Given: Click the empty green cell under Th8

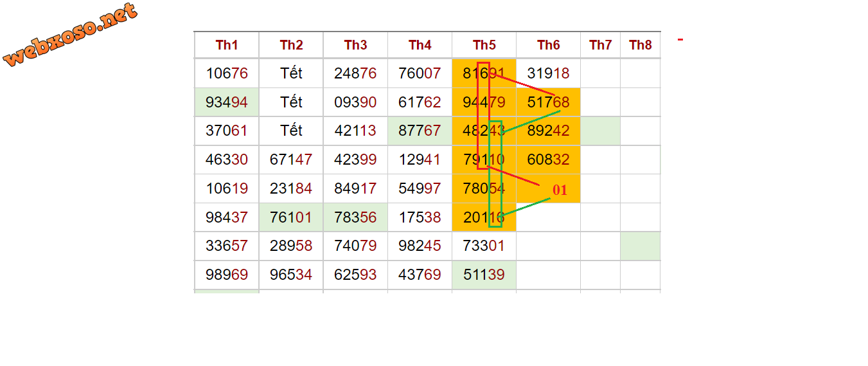Looking at the screenshot, I should click(641, 246).
